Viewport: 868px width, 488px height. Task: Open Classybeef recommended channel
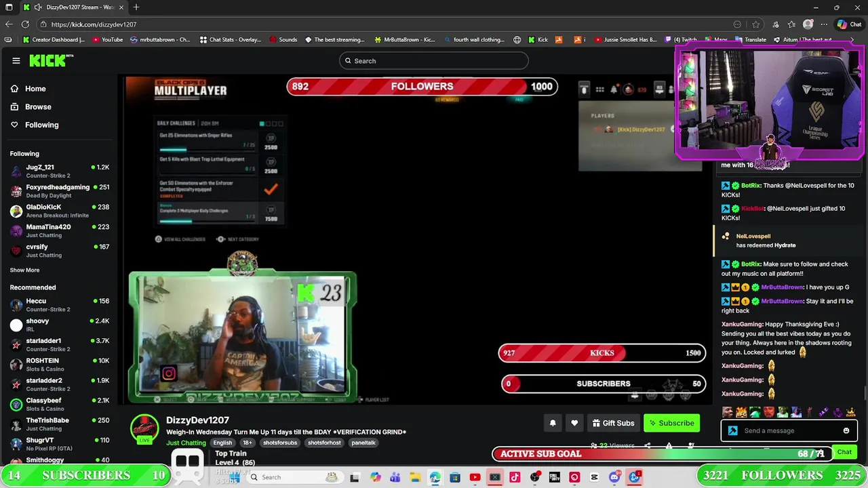pos(59,405)
